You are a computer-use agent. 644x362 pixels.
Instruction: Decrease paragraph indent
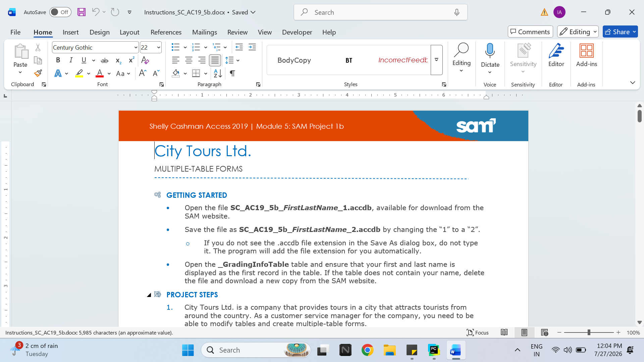(x=239, y=47)
